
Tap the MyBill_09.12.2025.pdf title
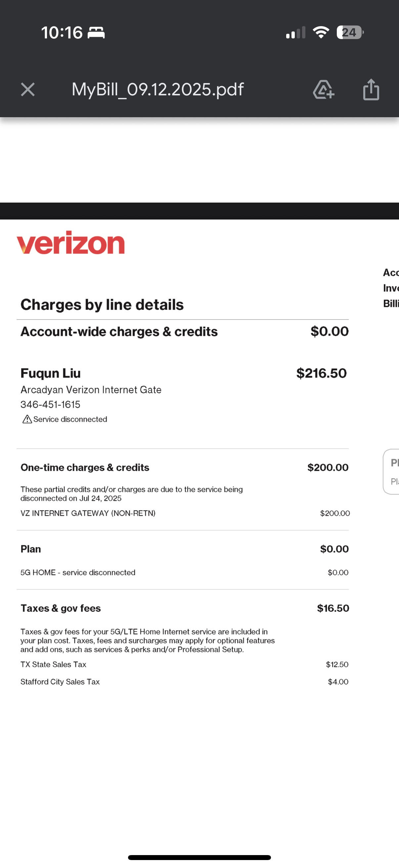[157, 90]
